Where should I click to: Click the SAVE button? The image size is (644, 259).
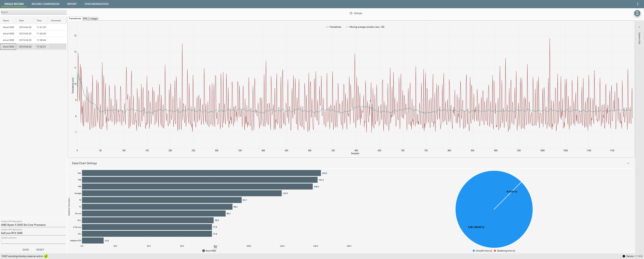pyautogui.click(x=25, y=250)
